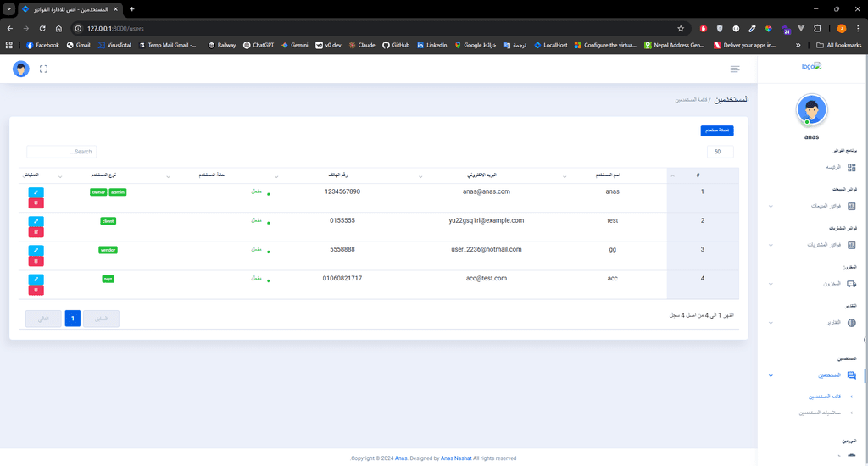Viewport: 868px width, 466px height.
Task: Click the dashboard grid icon in sidebar
Action: pos(852,168)
